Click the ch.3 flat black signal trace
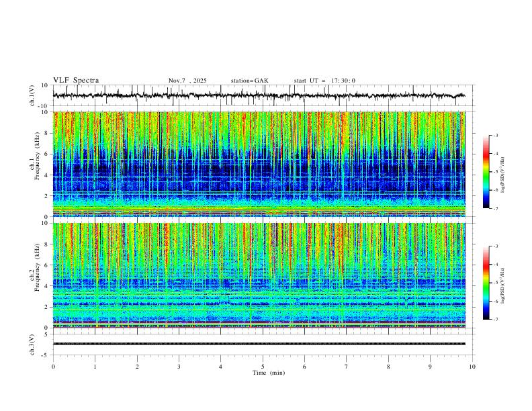 pyautogui.click(x=259, y=344)
